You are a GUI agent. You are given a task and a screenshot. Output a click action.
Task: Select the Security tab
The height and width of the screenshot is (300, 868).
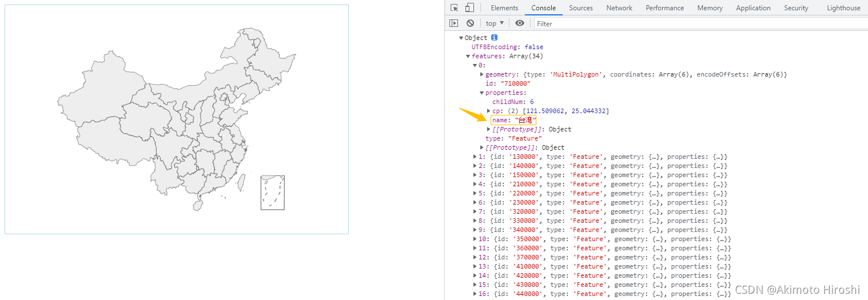pyautogui.click(x=796, y=8)
